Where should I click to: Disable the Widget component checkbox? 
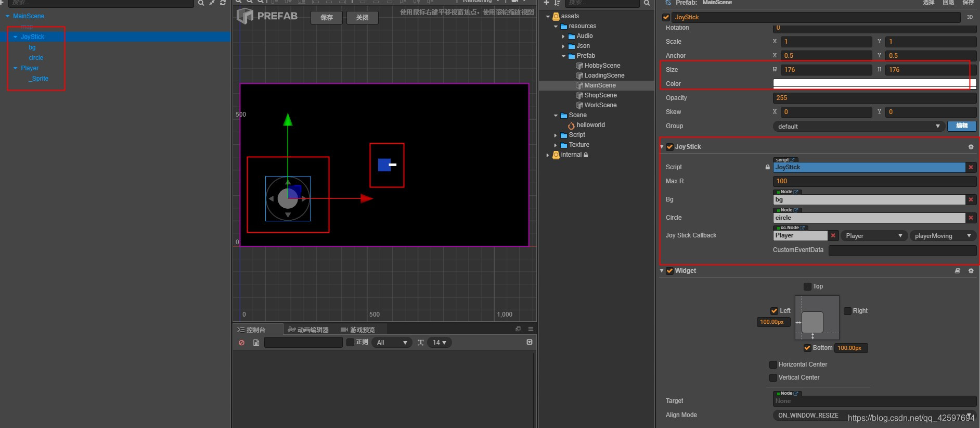click(669, 271)
